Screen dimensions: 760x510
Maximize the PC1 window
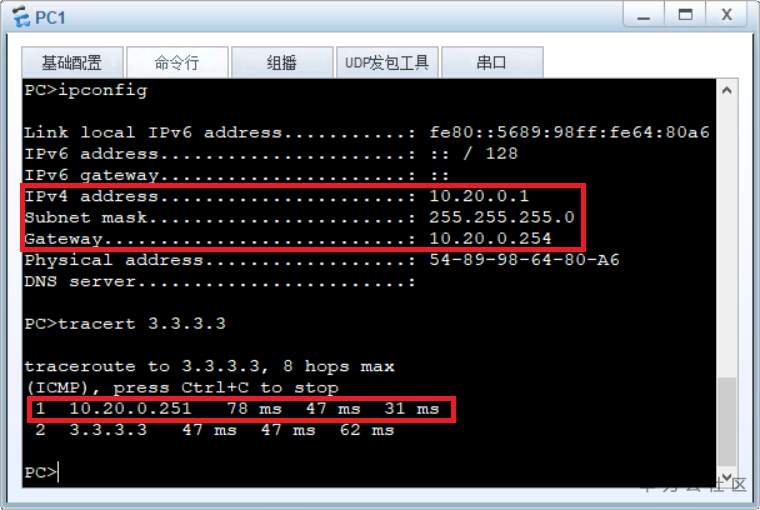pyautogui.click(x=685, y=16)
